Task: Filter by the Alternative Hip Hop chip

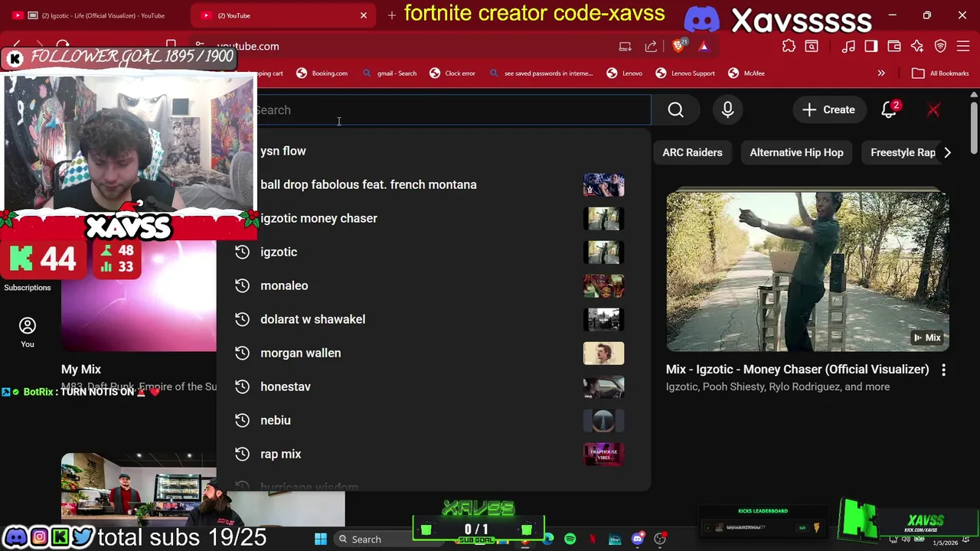Action: click(796, 152)
